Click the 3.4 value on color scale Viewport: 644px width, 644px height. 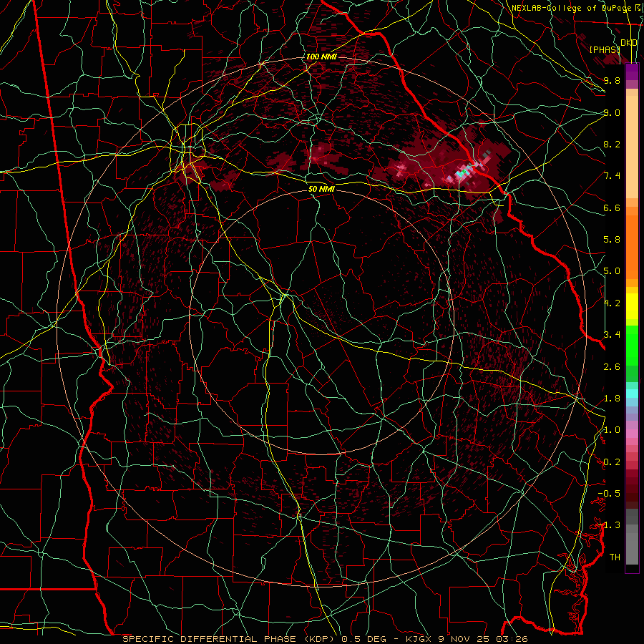[612, 335]
